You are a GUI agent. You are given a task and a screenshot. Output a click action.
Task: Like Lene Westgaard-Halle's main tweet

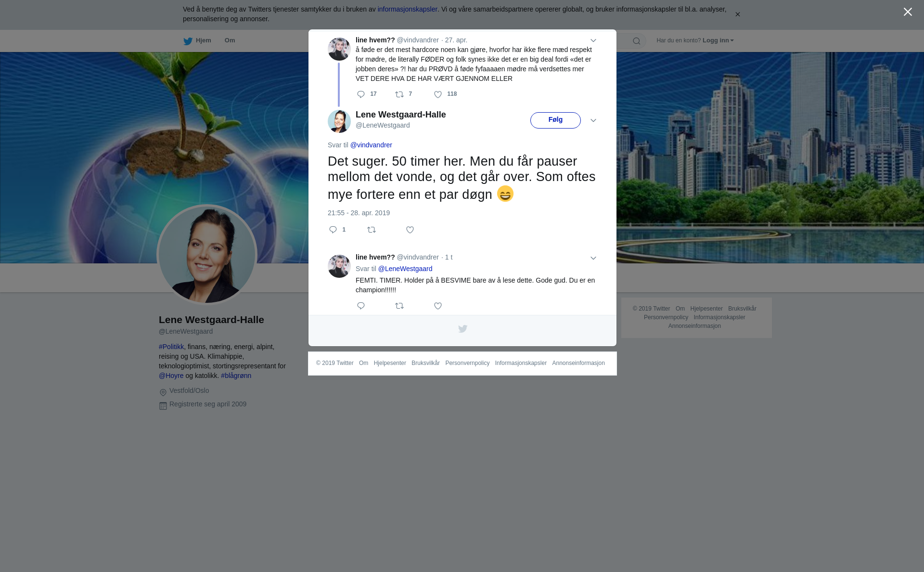[x=410, y=230]
